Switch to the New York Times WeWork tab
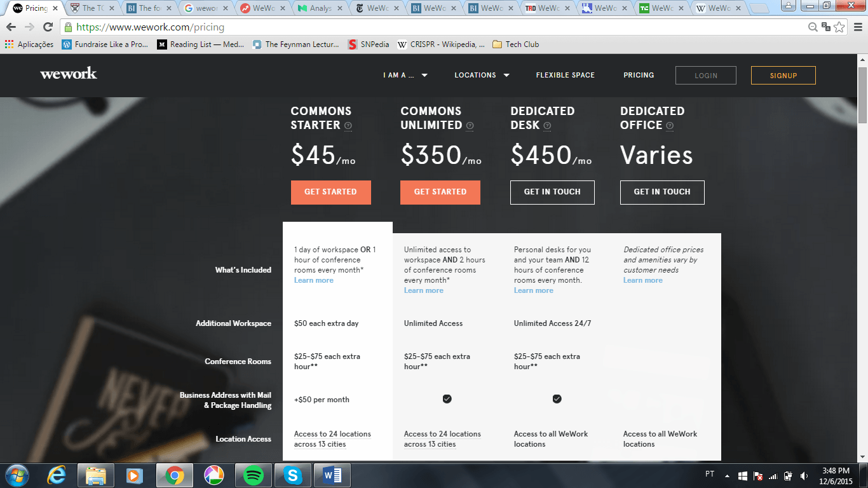 click(378, 8)
